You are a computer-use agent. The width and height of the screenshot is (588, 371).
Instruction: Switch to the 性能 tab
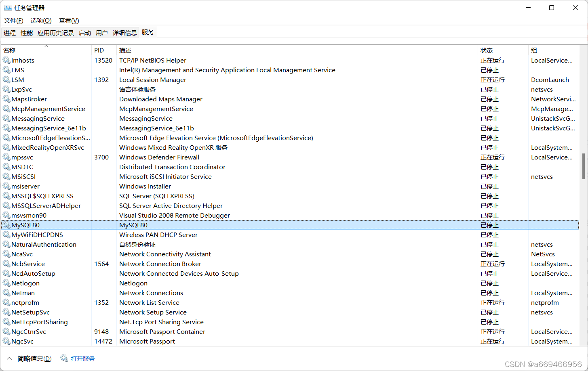pyautogui.click(x=27, y=33)
